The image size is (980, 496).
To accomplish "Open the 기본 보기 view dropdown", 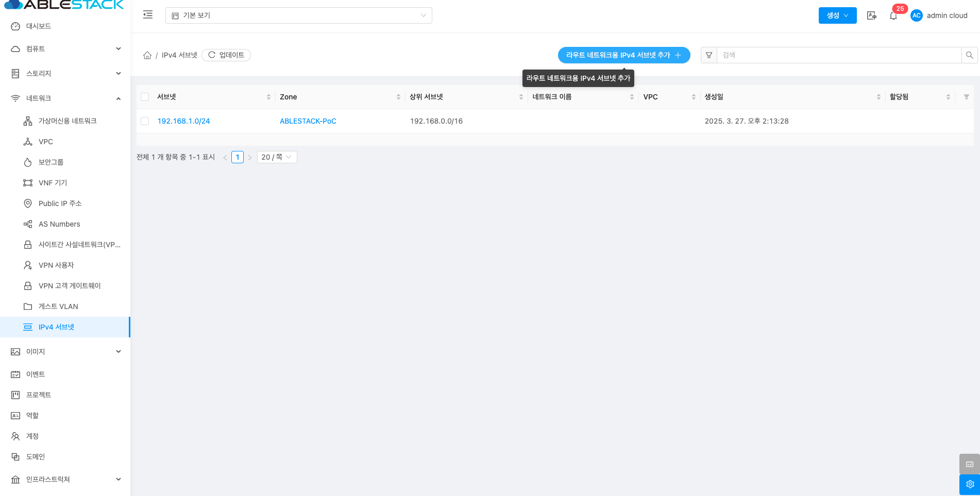I will 298,15.
